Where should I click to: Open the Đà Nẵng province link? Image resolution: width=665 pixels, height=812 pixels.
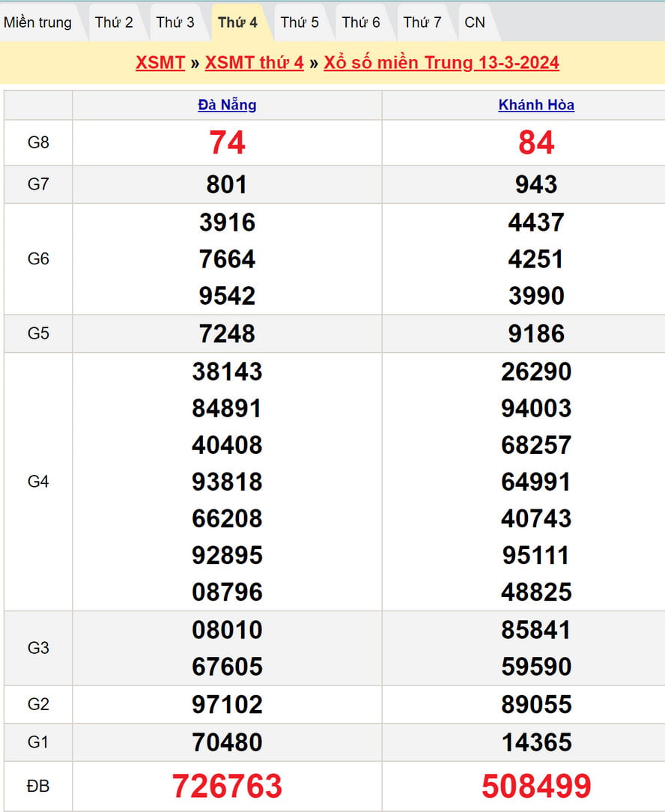point(227,105)
